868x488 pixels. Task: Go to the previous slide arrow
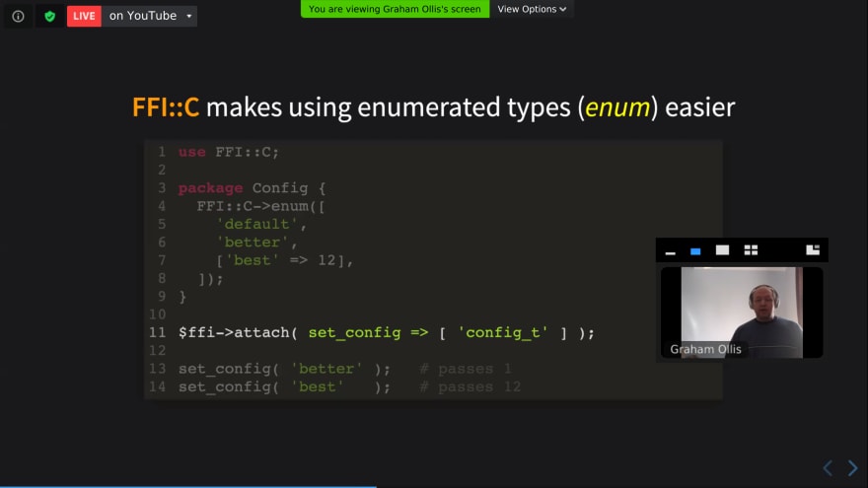828,468
